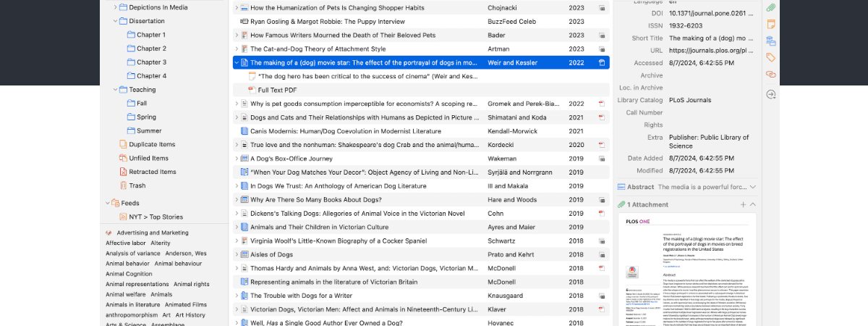Click the Duplicate Items icon
Viewport: 868px width, 326px height.
(122, 144)
